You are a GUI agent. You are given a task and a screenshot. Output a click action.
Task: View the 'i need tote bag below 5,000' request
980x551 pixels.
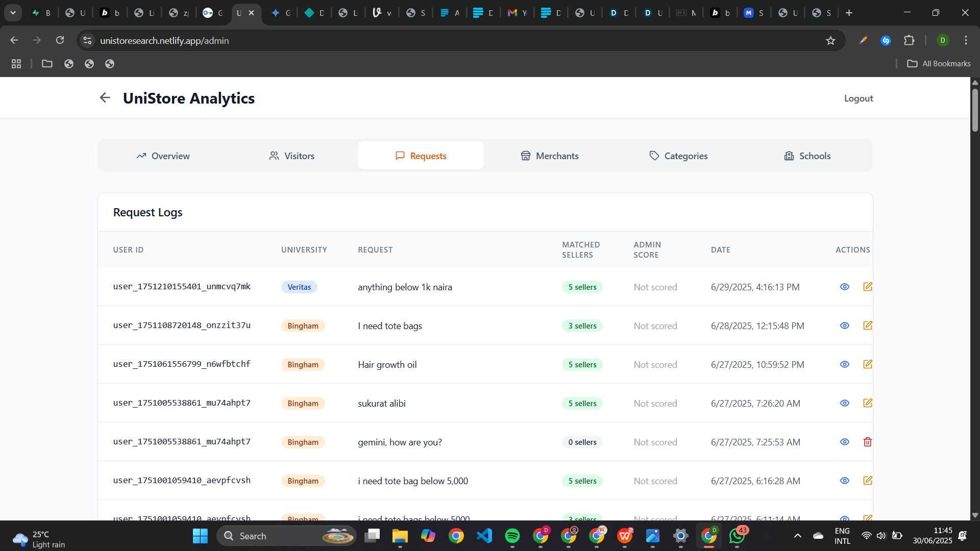coord(845,481)
